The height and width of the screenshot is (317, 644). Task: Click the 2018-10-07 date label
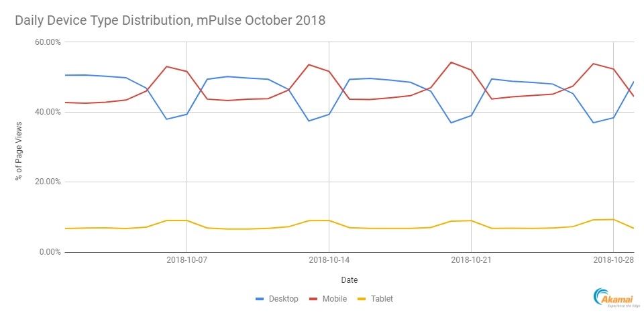(x=186, y=261)
